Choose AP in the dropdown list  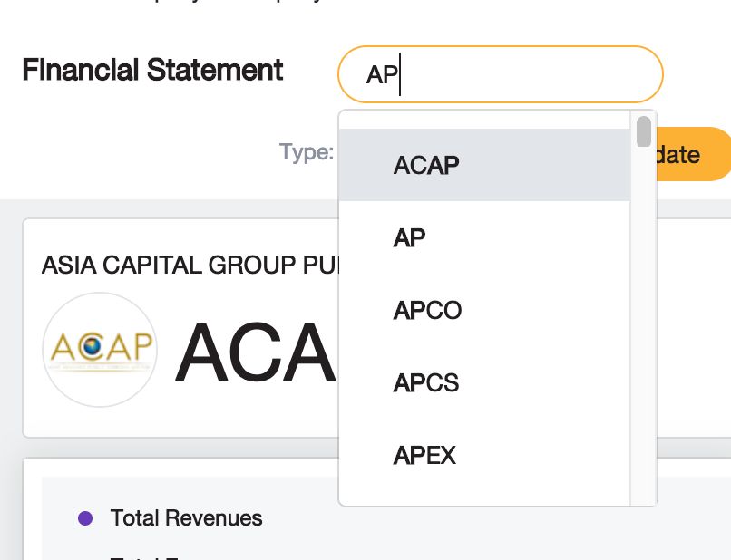coord(410,237)
